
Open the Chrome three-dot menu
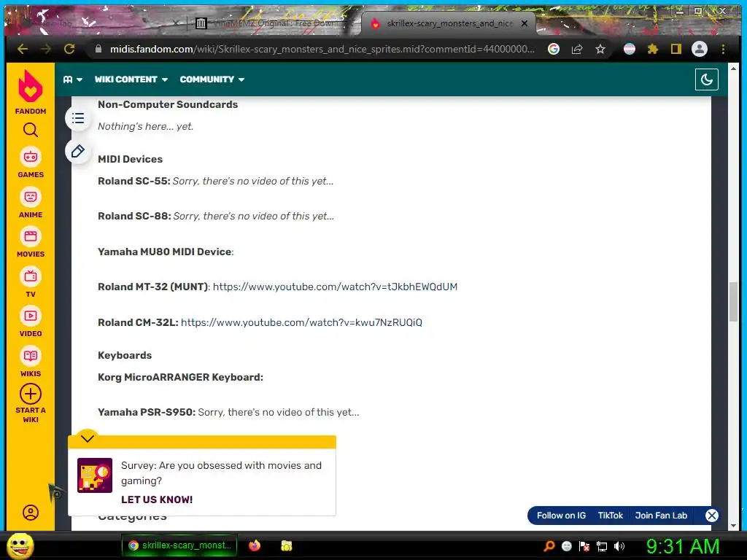(x=723, y=49)
